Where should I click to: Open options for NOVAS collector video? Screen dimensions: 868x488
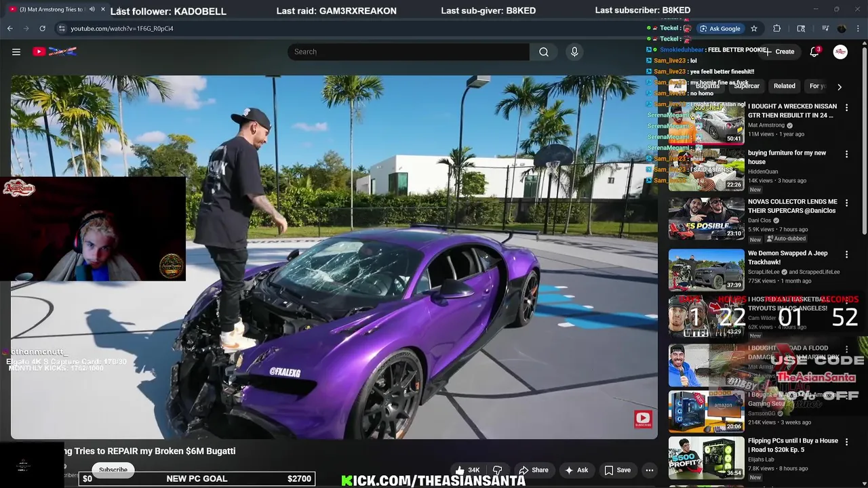[x=846, y=203]
